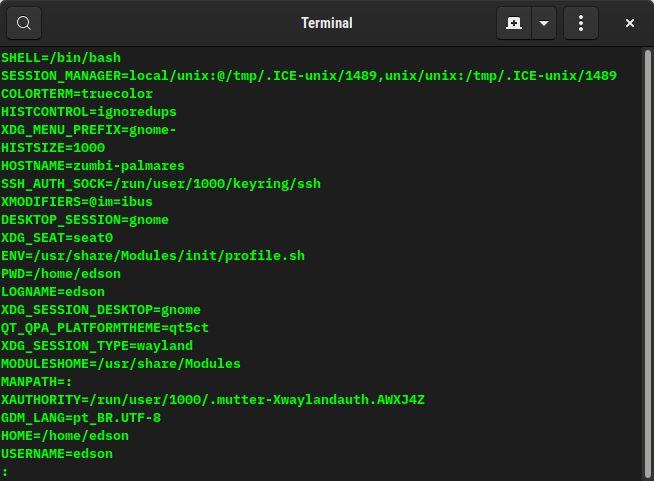Click the SESSION_MANAGER output line

pos(308,76)
